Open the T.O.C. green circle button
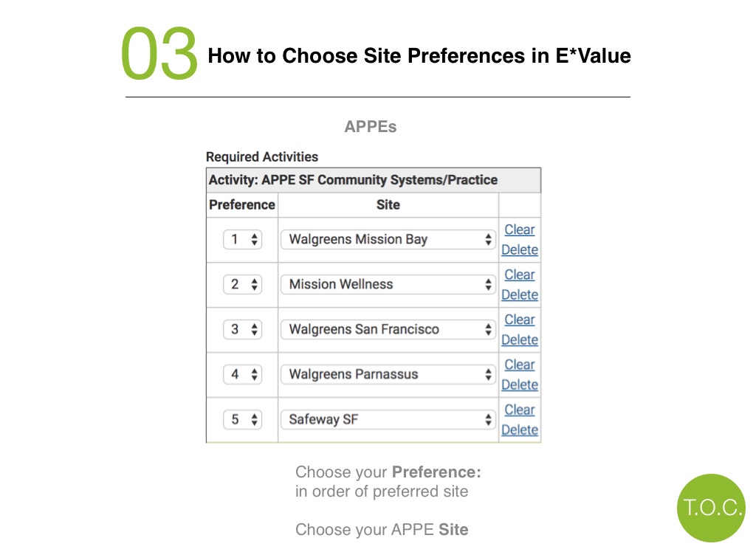756x552 pixels. [x=711, y=508]
